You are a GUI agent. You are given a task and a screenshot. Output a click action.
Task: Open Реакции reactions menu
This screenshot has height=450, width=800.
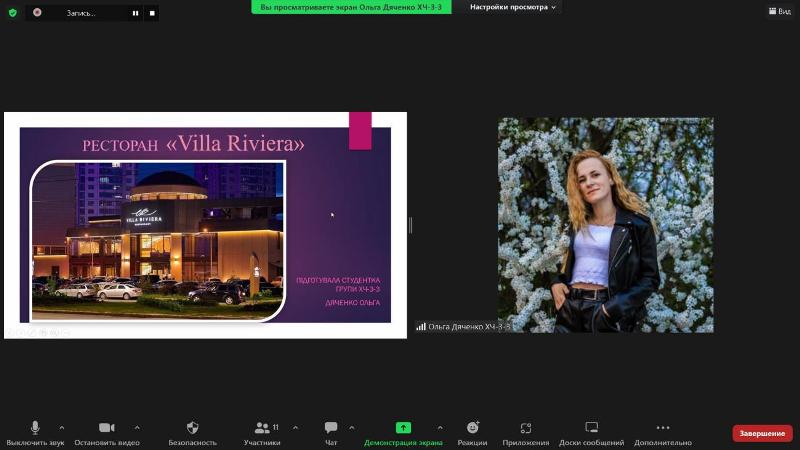click(x=472, y=433)
